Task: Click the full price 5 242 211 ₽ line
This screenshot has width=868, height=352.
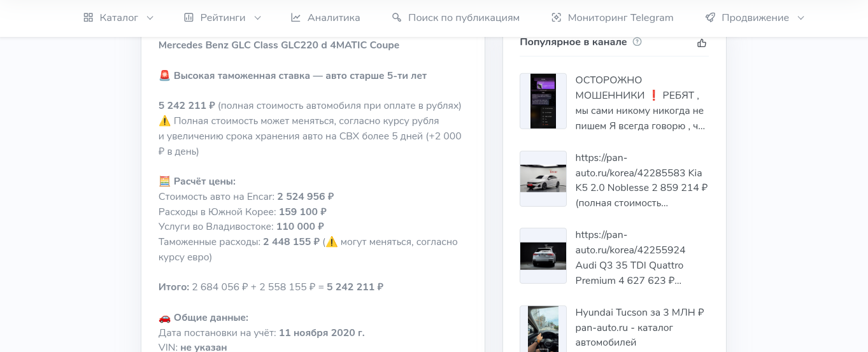Action: [310, 106]
